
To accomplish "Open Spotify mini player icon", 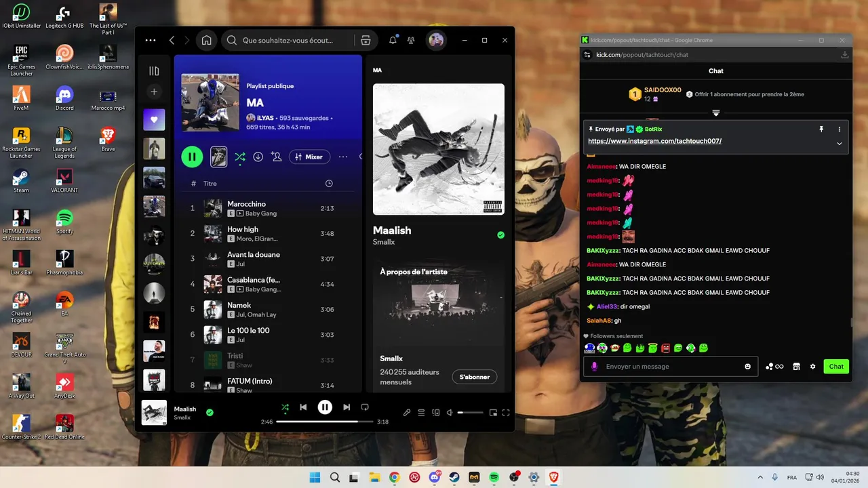I will [494, 412].
